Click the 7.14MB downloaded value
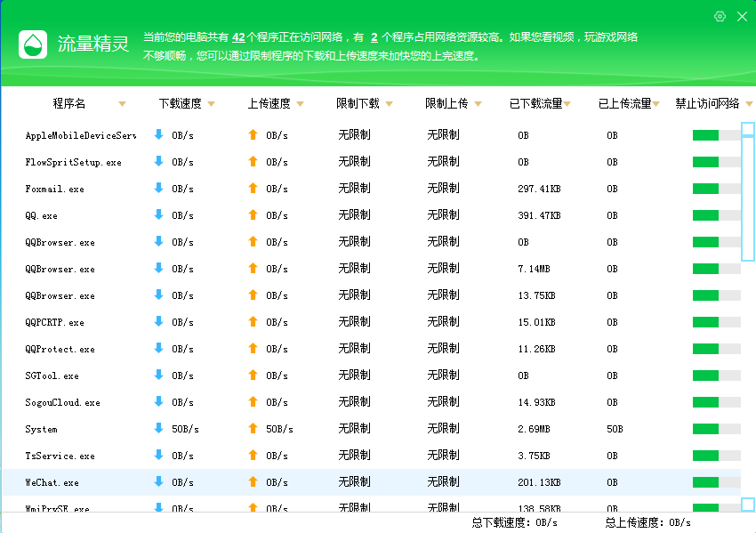756x533 pixels. click(534, 269)
